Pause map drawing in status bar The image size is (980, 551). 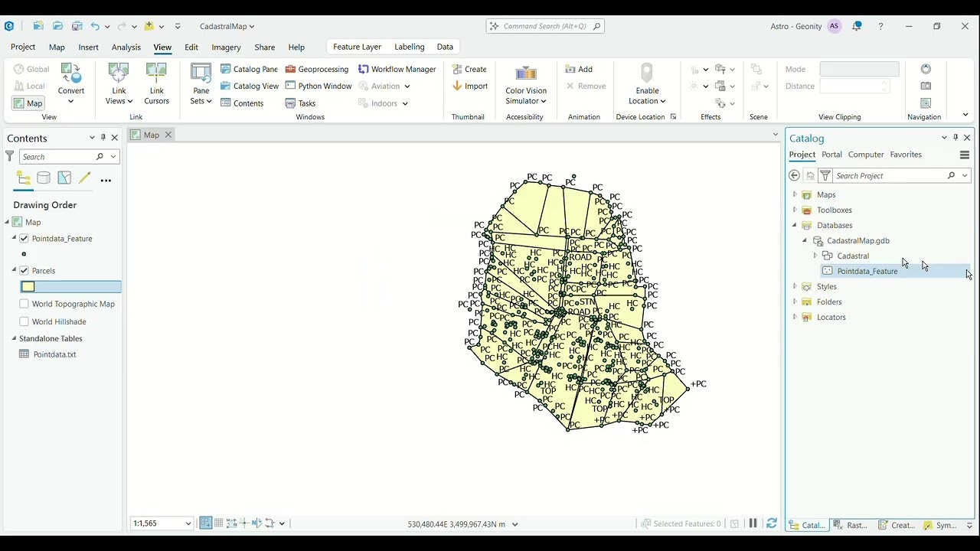(753, 523)
